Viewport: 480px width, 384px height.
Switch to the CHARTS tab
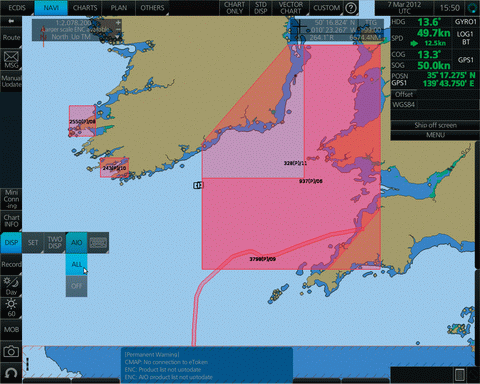pyautogui.click(x=85, y=8)
